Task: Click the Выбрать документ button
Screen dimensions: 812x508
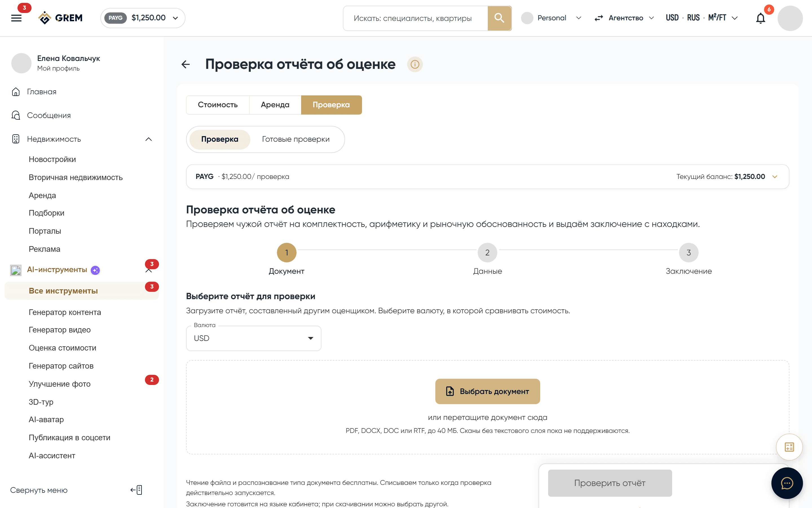Action: [x=487, y=391]
